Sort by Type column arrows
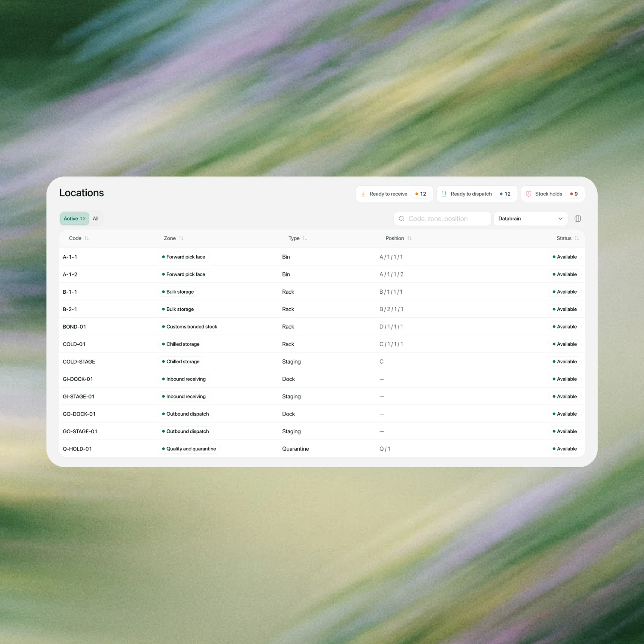 305,238
